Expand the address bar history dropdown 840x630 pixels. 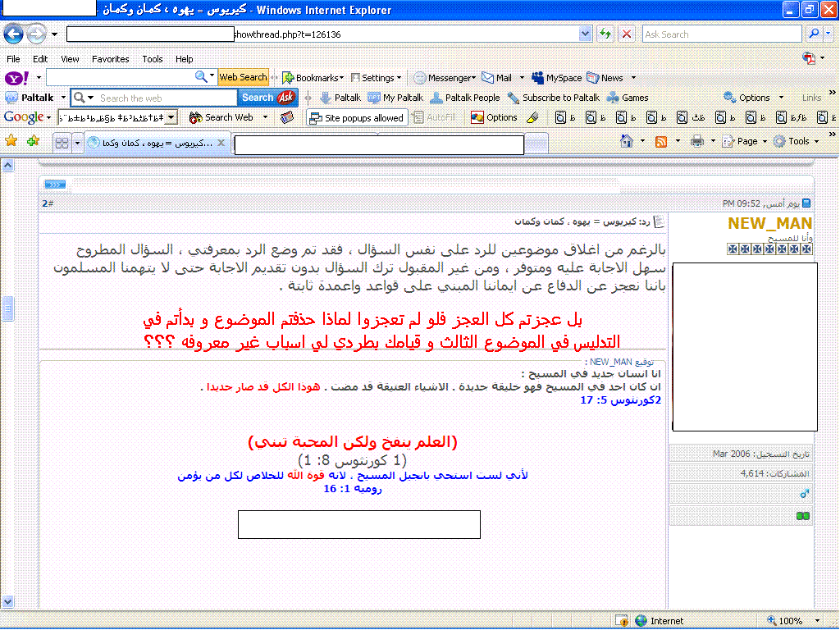585,34
